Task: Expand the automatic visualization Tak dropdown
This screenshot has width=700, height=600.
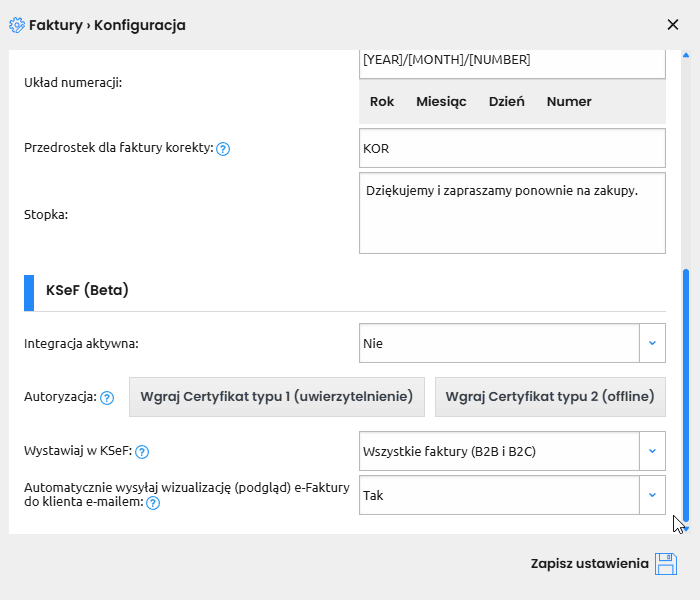Action: pos(652,495)
